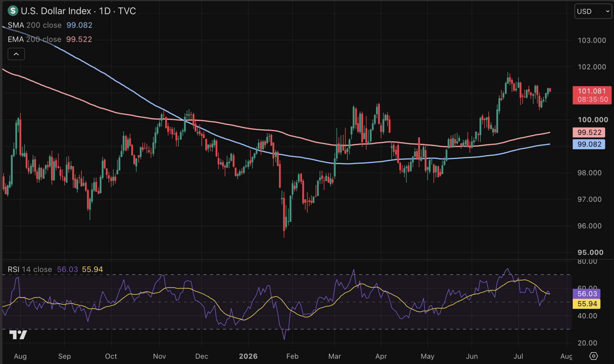
Task: Click the Dec time axis label
Action: point(202,356)
